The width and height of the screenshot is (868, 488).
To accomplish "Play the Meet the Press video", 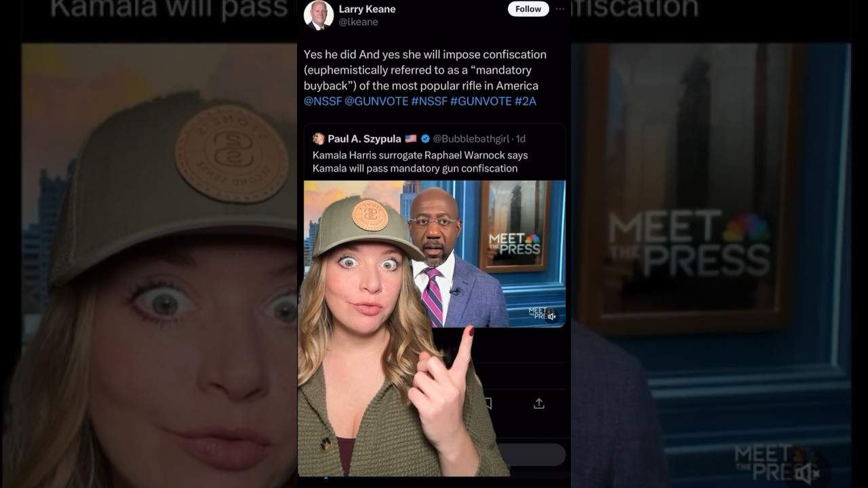I will pos(435,253).
